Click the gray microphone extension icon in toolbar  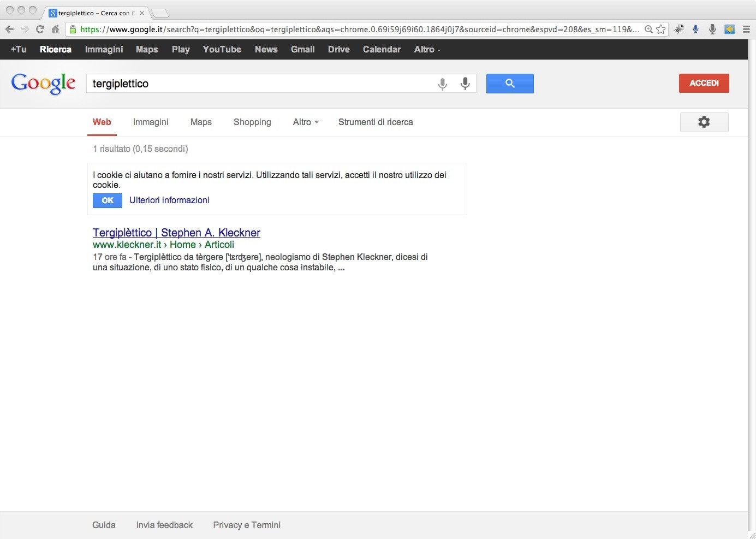tap(712, 29)
